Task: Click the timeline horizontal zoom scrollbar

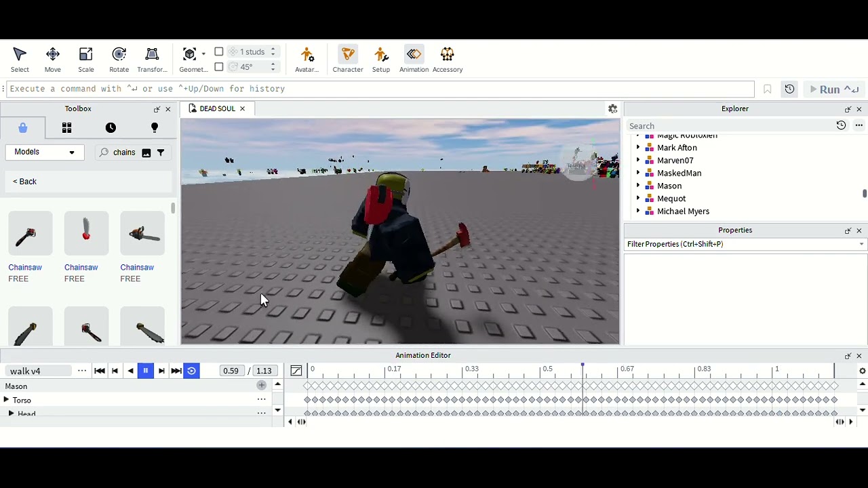Action: 570,422
